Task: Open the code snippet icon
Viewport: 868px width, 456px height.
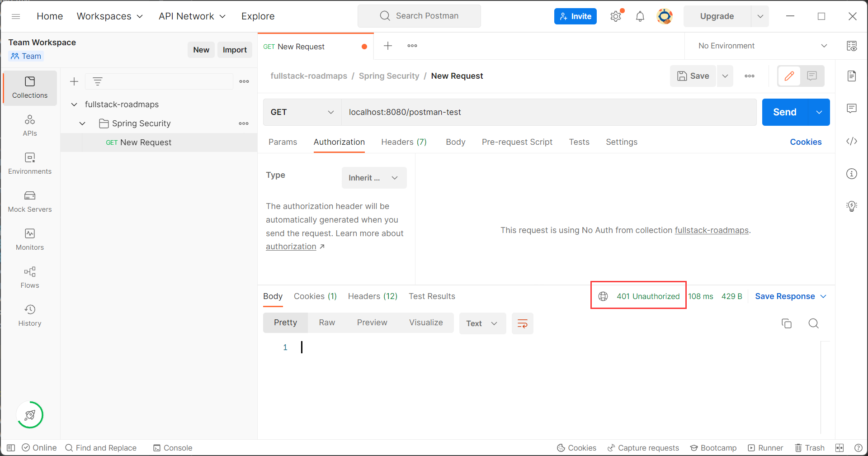Action: 852,141
